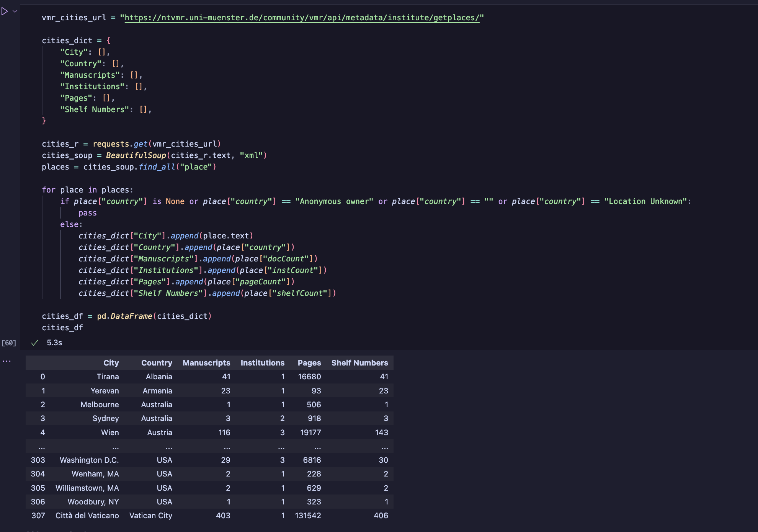Click the Washington D.C. city cell
The image size is (758, 532).
coord(89,460)
